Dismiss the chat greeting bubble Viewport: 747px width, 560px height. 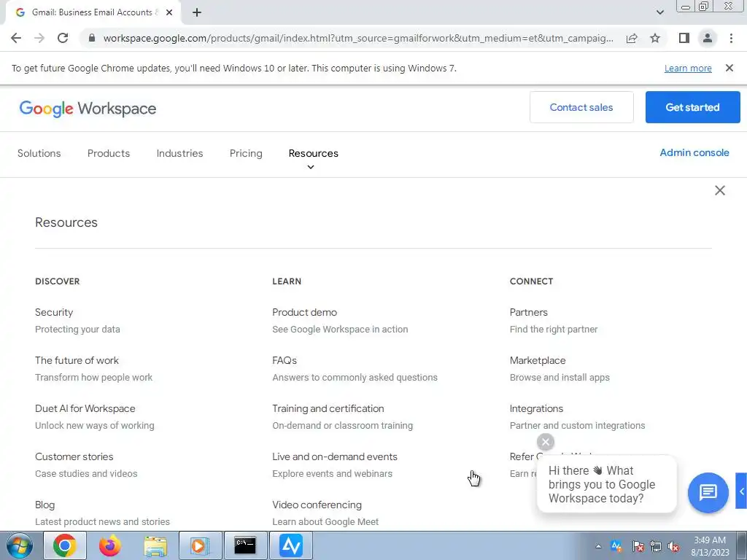click(546, 442)
